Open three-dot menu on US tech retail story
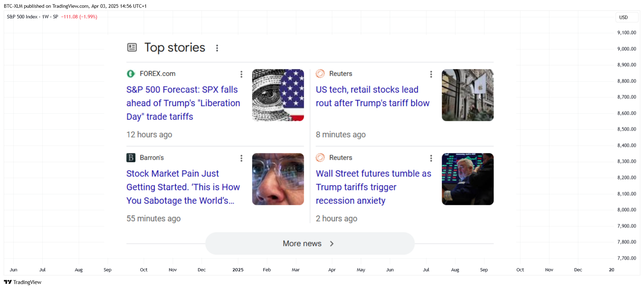Viewport: 644px width, 289px height. point(431,74)
